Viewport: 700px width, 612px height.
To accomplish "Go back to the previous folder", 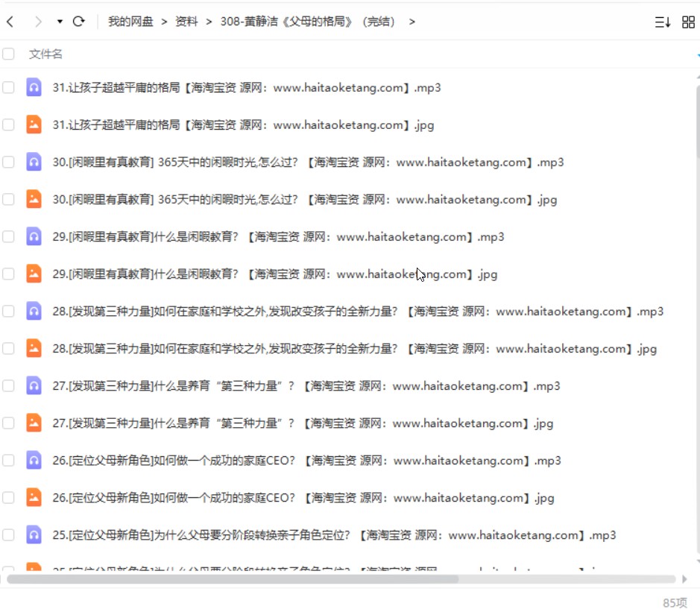I will tap(10, 22).
